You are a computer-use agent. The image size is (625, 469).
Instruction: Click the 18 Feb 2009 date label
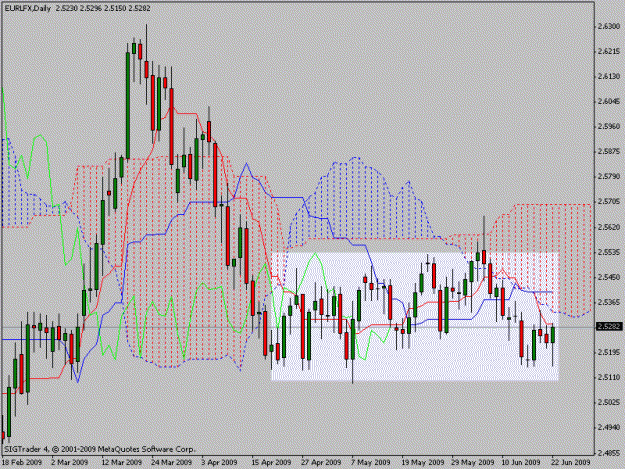tap(22, 463)
